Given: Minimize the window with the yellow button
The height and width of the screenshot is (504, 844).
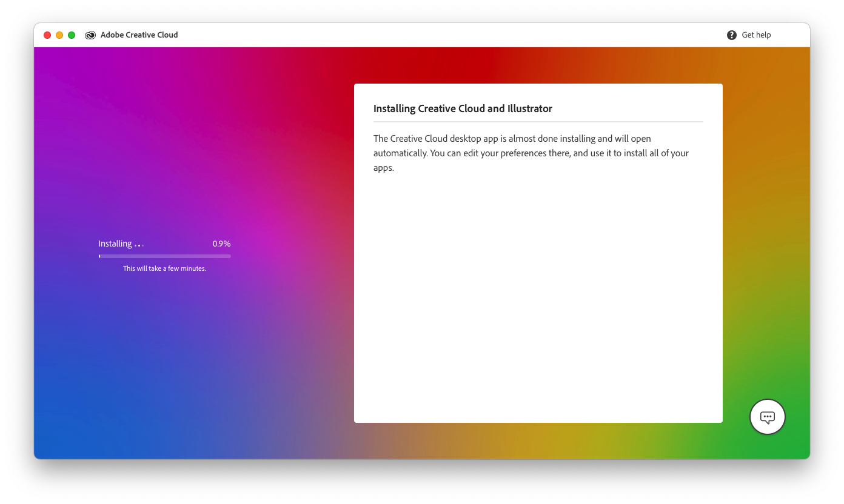Looking at the screenshot, I should (x=59, y=35).
